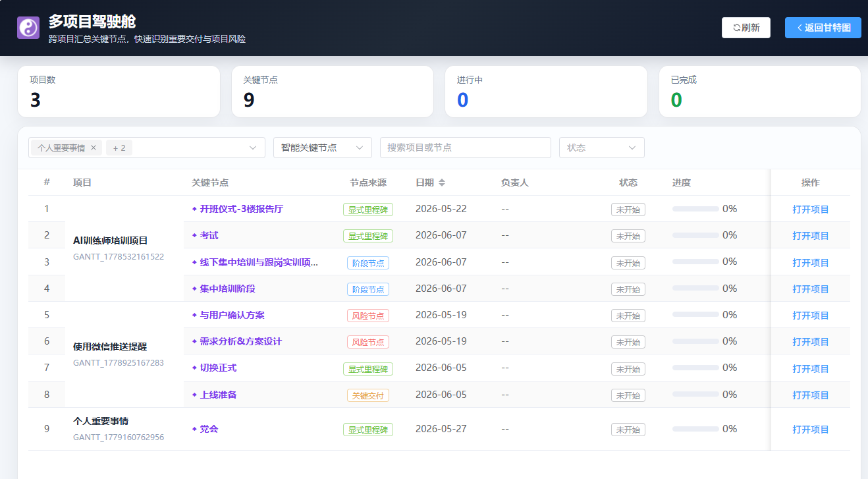This screenshot has height=479, width=868.
Task: Click the AI训练师培训项目 project name
Action: 111,240
